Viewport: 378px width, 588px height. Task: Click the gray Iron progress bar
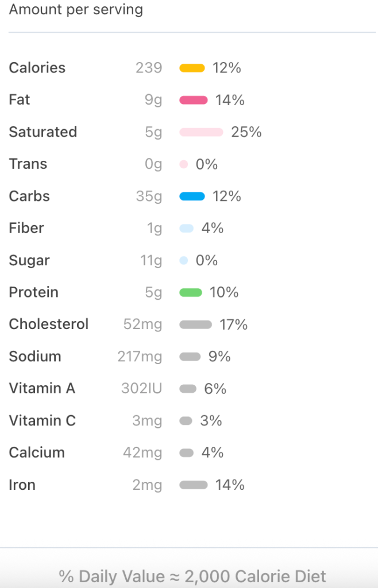click(x=193, y=485)
